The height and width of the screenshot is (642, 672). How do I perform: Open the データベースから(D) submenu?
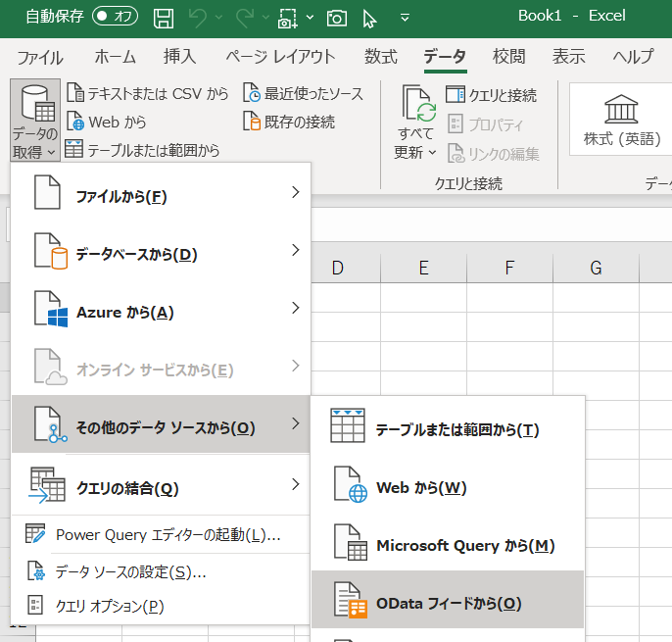[161, 251]
